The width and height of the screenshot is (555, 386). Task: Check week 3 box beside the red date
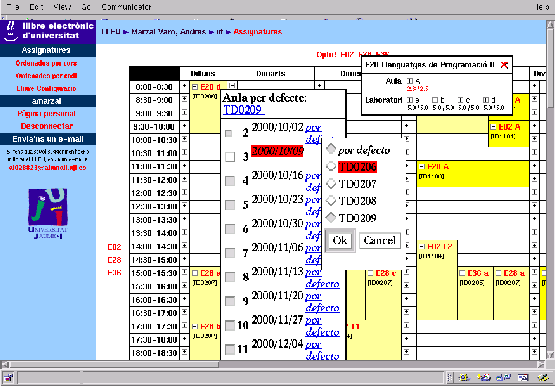(230, 157)
